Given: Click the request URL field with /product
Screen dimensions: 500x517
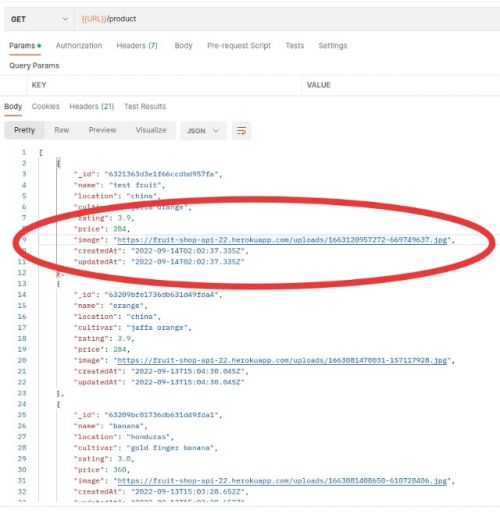Looking at the screenshot, I should (x=287, y=19).
